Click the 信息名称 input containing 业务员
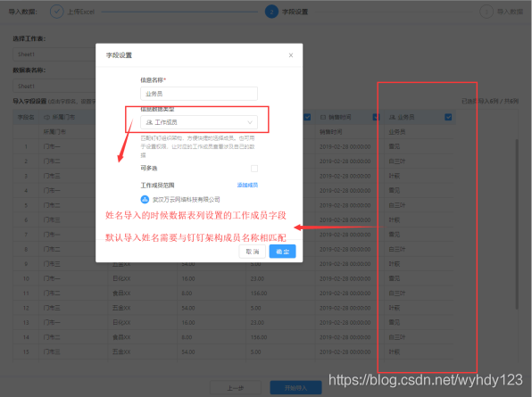532x397 pixels. (199, 94)
